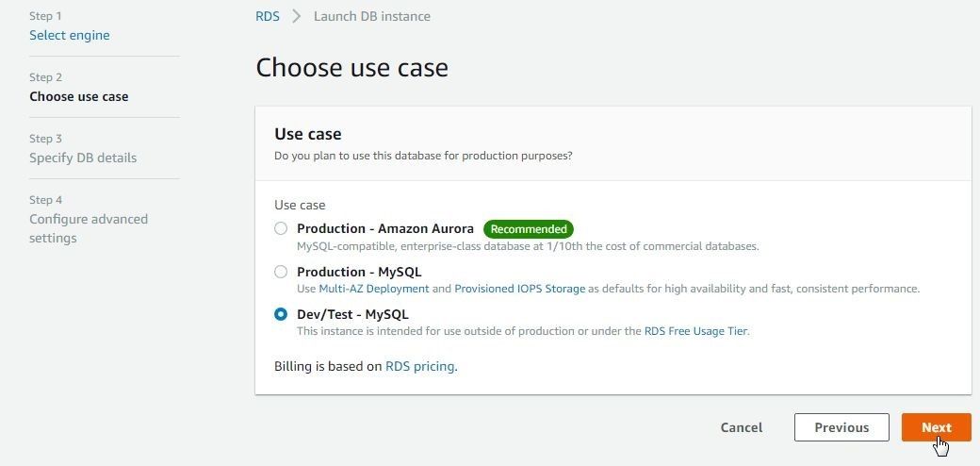Follow the Multi-AZ Deployment link
Viewport: 980px width, 466px height.
pos(374,289)
